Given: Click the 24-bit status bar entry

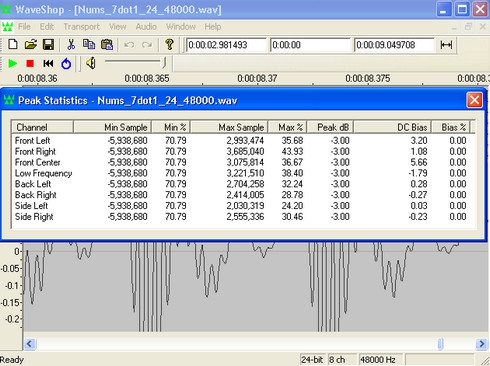Looking at the screenshot, I should click(312, 360).
